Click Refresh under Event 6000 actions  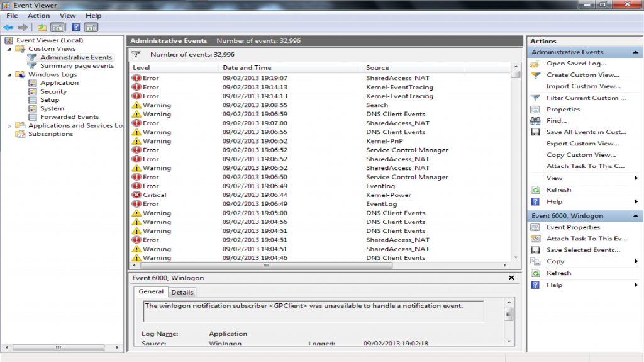[558, 273]
